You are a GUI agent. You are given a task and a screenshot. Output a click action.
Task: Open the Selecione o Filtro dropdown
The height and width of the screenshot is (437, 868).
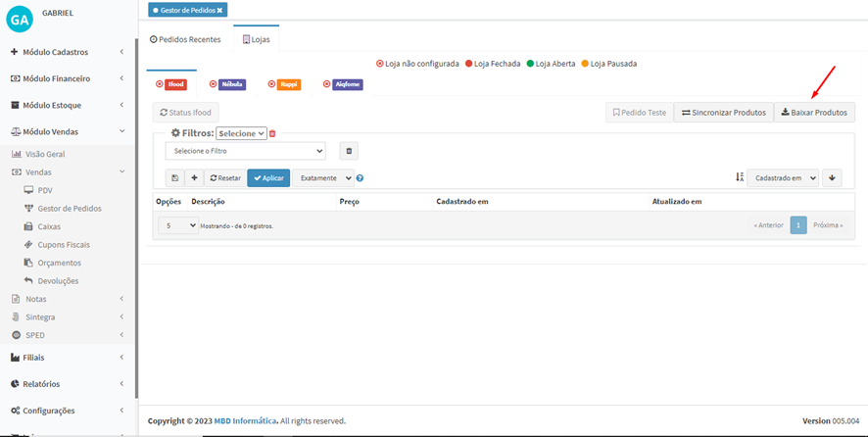click(x=245, y=151)
